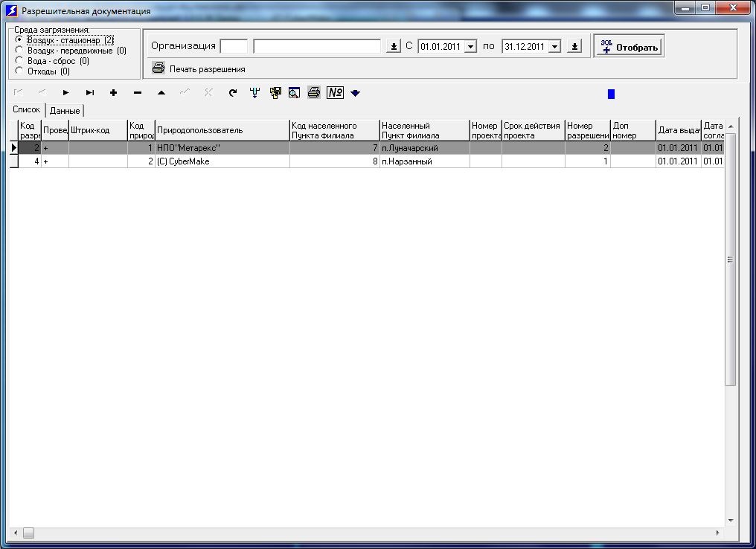Go to next record in navigator
The image size is (756, 549).
[65, 92]
